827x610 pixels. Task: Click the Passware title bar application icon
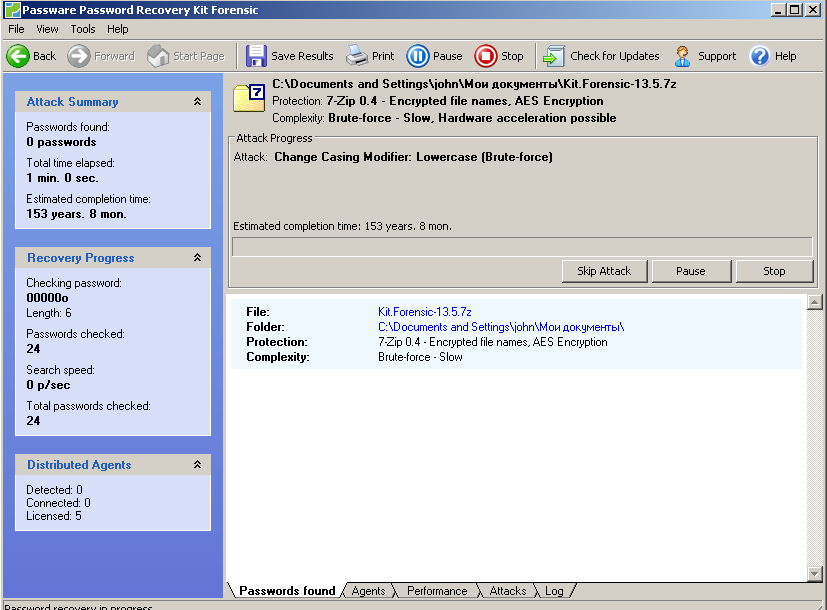click(12, 9)
